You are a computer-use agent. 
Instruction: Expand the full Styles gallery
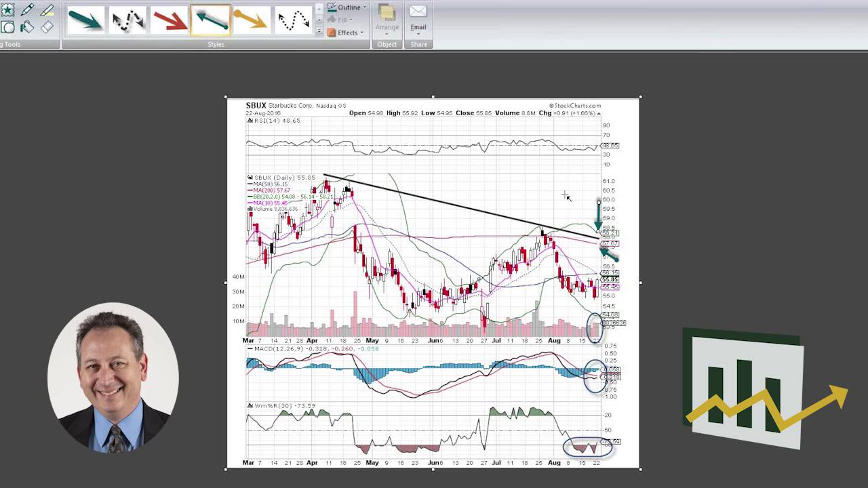click(x=319, y=31)
